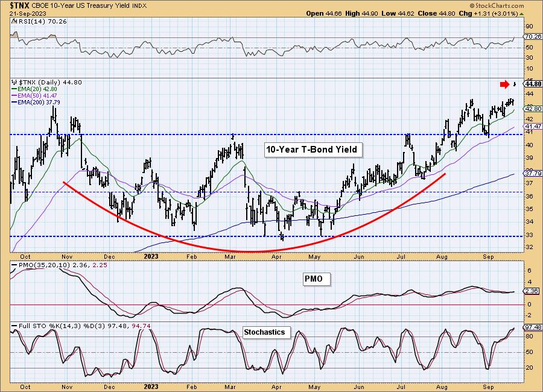The image size is (543, 392).
Task: Click the 97.48 Stochastics value tag
Action: click(x=533, y=327)
